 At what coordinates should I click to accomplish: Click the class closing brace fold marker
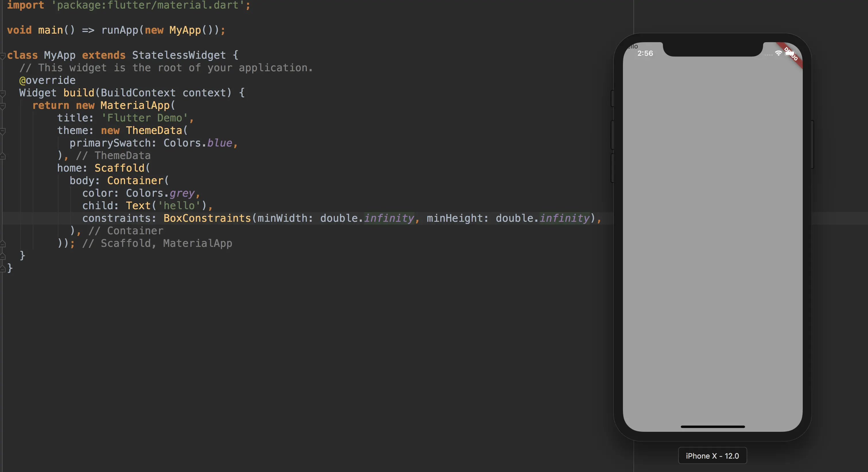(3, 269)
